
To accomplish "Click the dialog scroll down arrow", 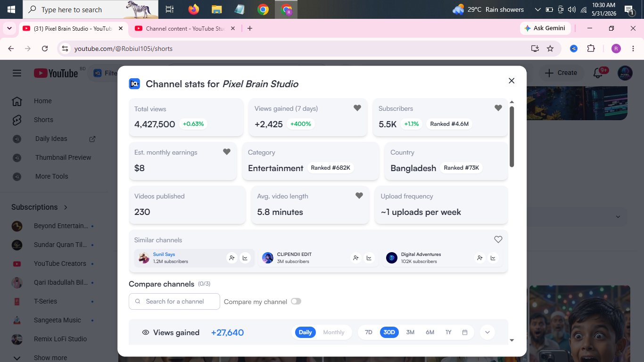I will (x=512, y=340).
